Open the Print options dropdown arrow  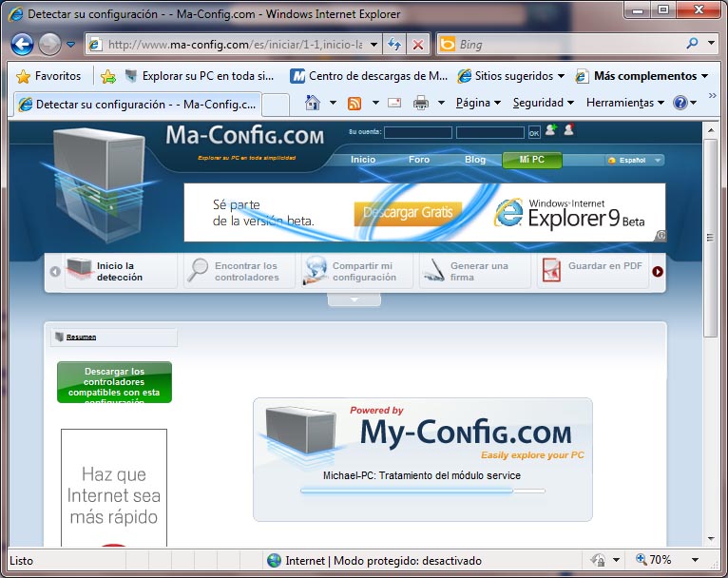(441, 103)
